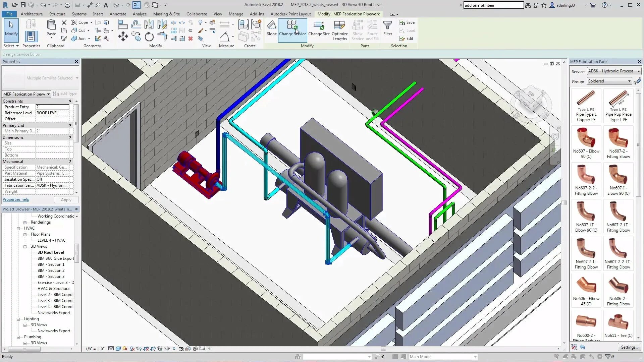
Task: Open the Filter selection tool
Action: (x=387, y=28)
